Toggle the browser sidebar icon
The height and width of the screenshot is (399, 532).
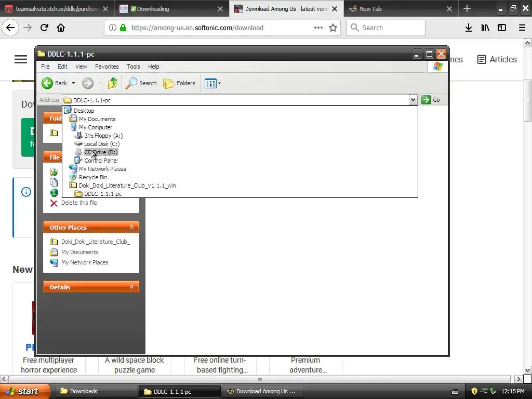point(502,28)
